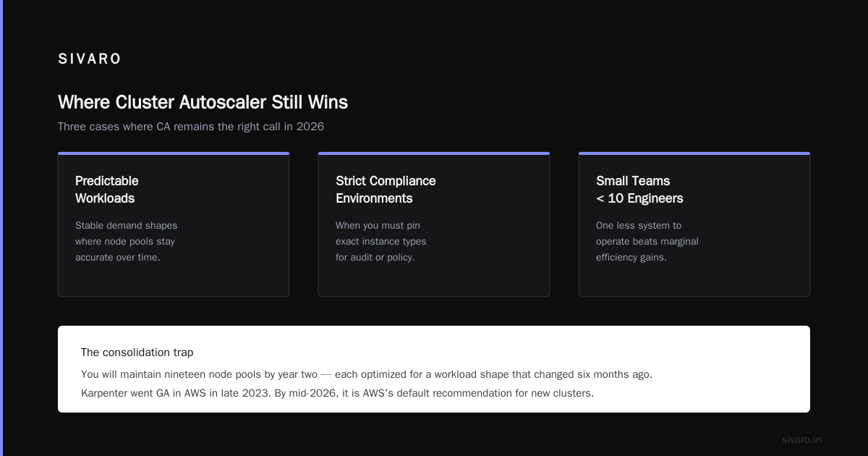
Task: Click the Small Teams < 10 Engineers title
Action: (x=639, y=190)
